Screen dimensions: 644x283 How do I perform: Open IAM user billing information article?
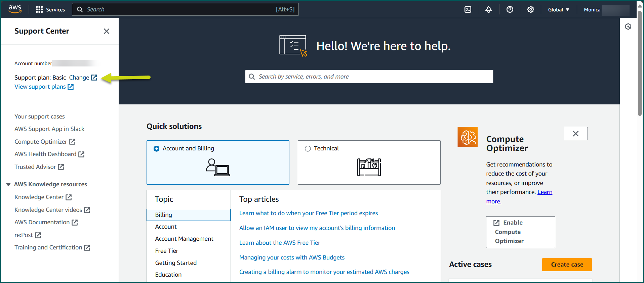pyautogui.click(x=317, y=228)
